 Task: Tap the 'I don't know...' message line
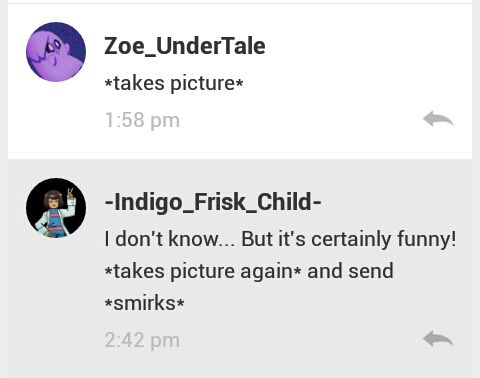280,239
